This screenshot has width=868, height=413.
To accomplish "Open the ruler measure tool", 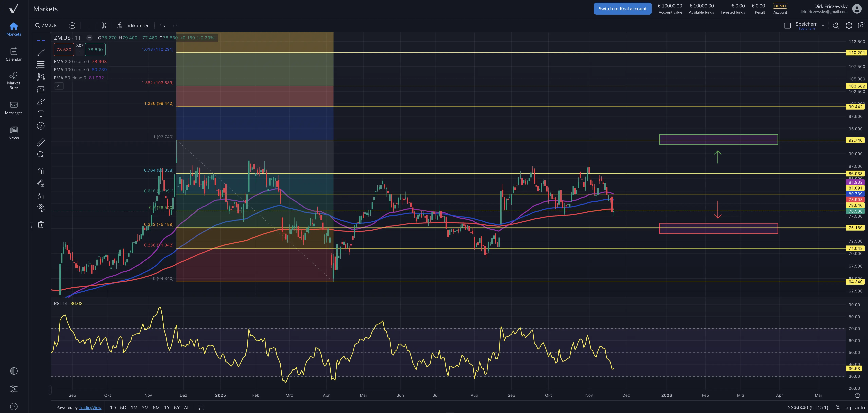I will pos(41,142).
